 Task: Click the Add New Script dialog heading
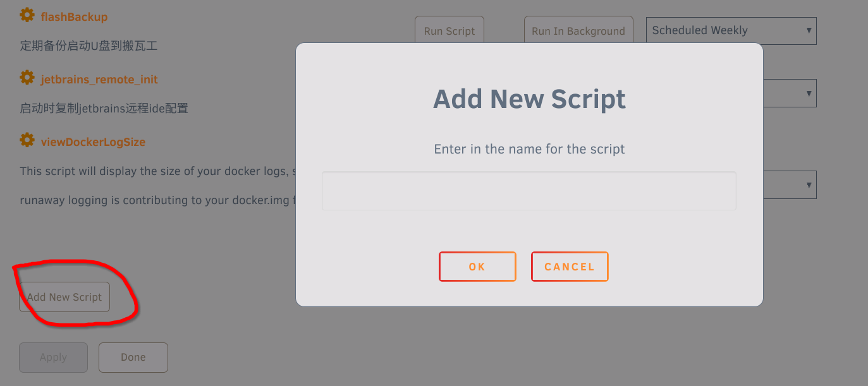(529, 99)
